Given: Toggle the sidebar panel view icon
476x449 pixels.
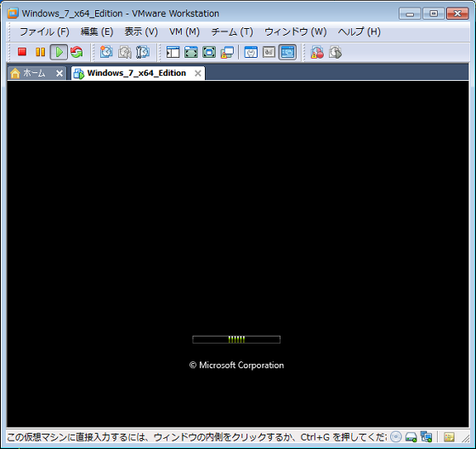Looking at the screenshot, I should pos(173,52).
